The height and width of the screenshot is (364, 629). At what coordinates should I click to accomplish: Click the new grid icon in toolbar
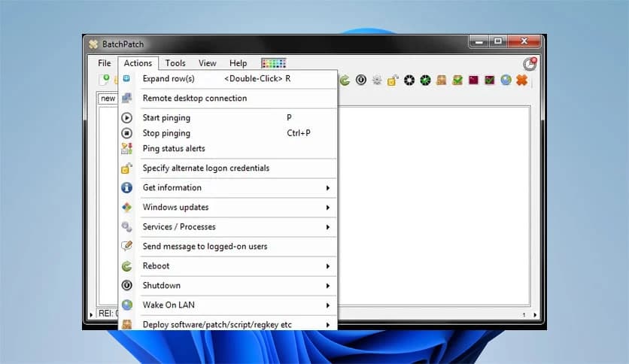tap(106, 79)
